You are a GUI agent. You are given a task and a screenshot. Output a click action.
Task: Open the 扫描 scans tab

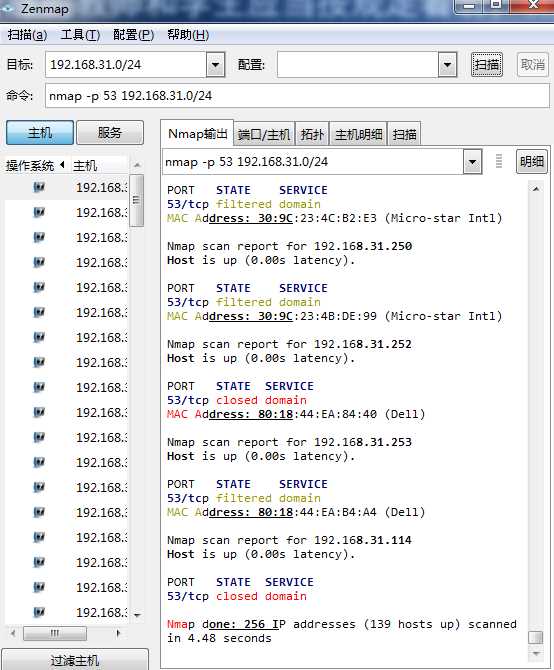(x=405, y=135)
